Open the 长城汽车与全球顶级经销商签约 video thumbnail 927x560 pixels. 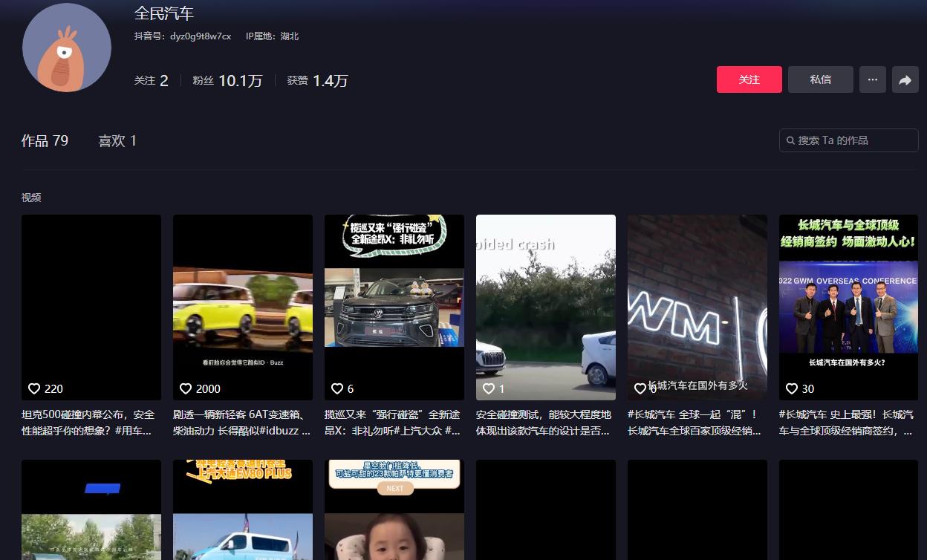849,307
